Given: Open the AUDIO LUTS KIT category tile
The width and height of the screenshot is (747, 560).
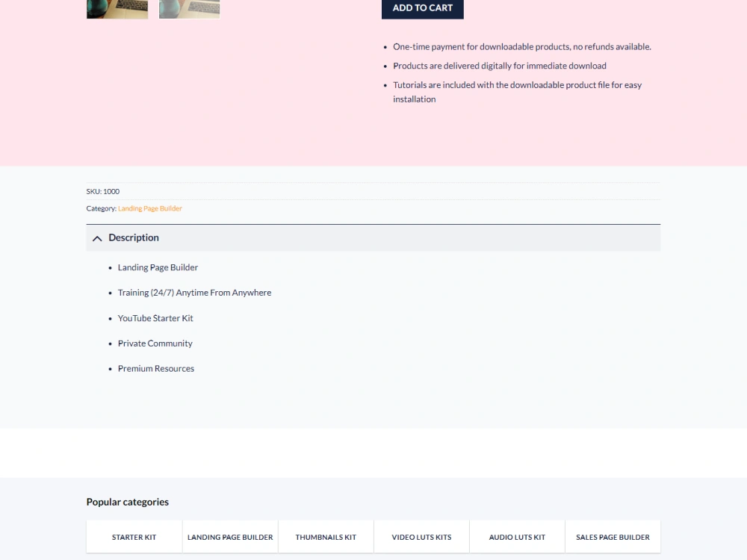Looking at the screenshot, I should pyautogui.click(x=517, y=536).
